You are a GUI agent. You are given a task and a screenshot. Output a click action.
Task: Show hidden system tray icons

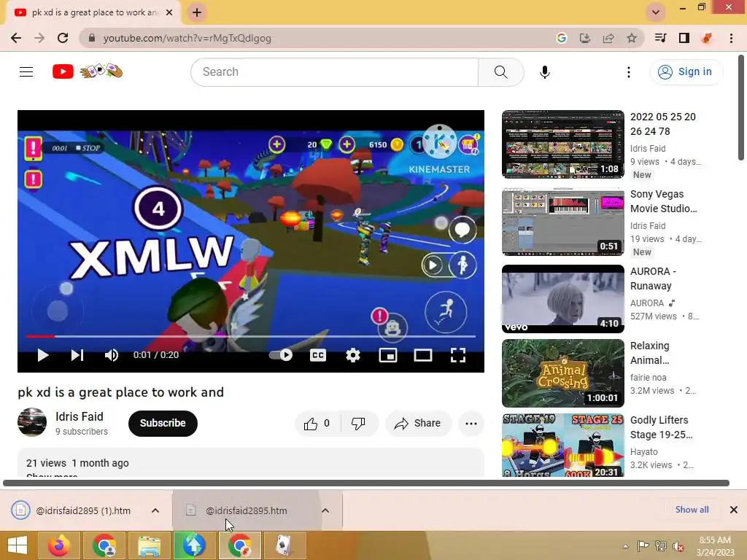click(x=625, y=546)
